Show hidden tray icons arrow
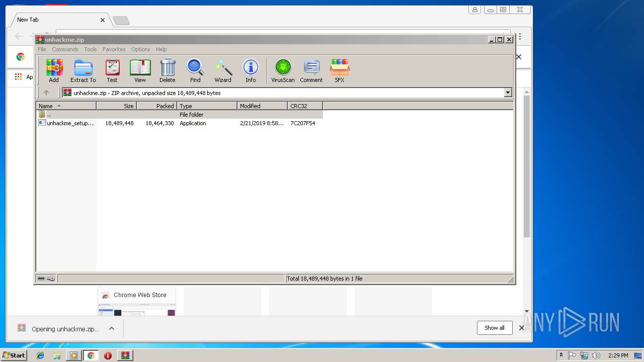Image resolution: width=644 pixels, height=362 pixels. point(561,355)
